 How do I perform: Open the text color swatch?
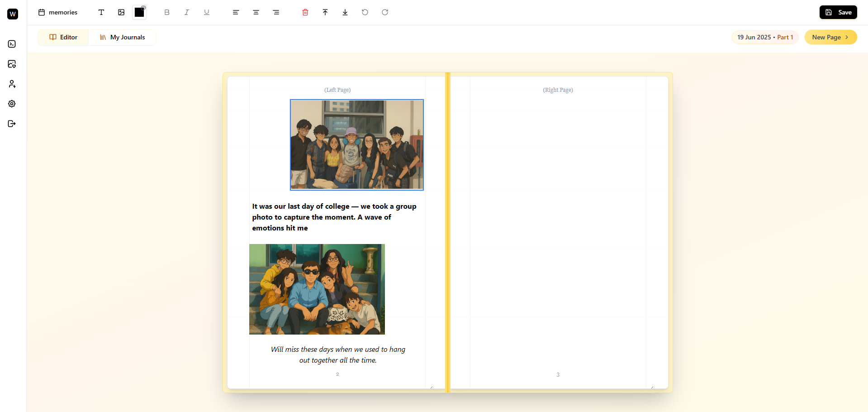[139, 12]
